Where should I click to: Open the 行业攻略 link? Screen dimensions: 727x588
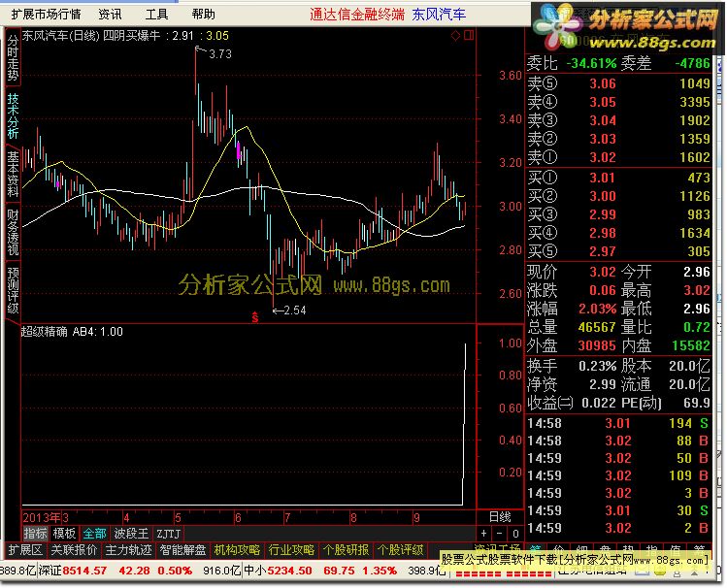[x=291, y=550]
